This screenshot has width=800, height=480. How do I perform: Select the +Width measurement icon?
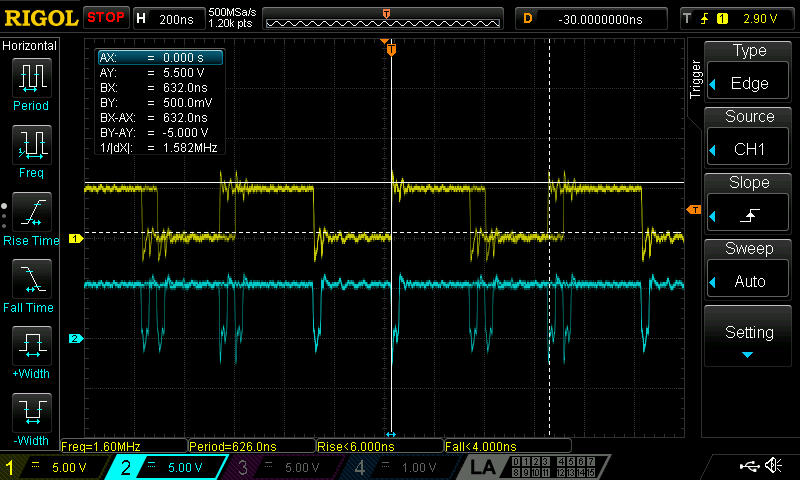point(32,346)
